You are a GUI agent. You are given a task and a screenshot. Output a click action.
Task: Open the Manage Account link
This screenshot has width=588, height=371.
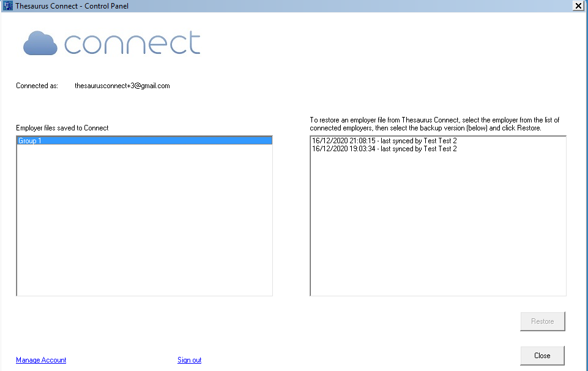pos(41,360)
